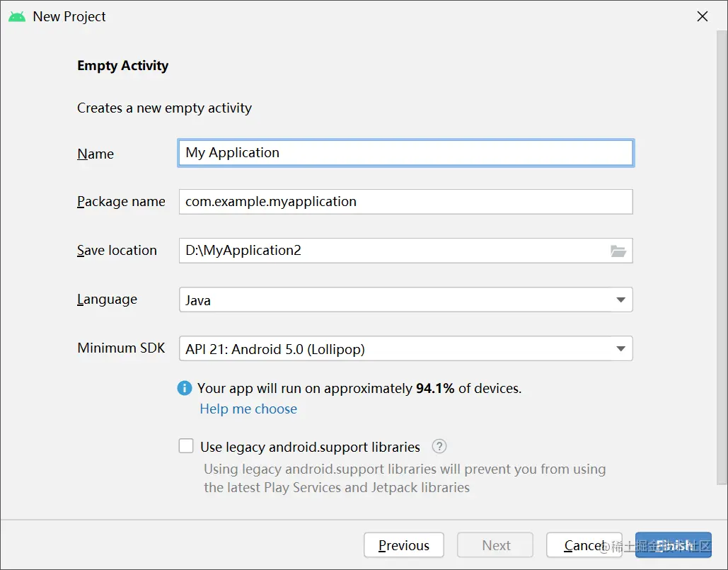Enable Use legacy android.support libraries checkbox
Screen dimensions: 728x570
186,446
